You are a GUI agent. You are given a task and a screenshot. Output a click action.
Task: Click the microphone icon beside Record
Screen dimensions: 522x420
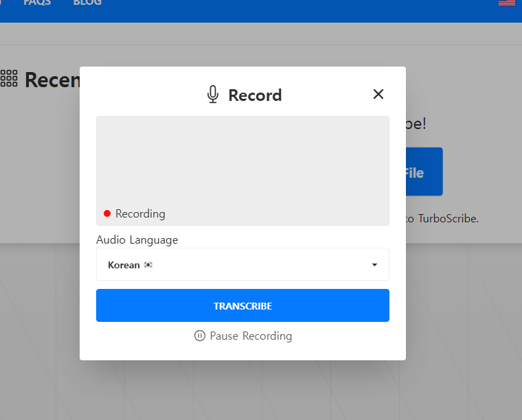click(213, 95)
